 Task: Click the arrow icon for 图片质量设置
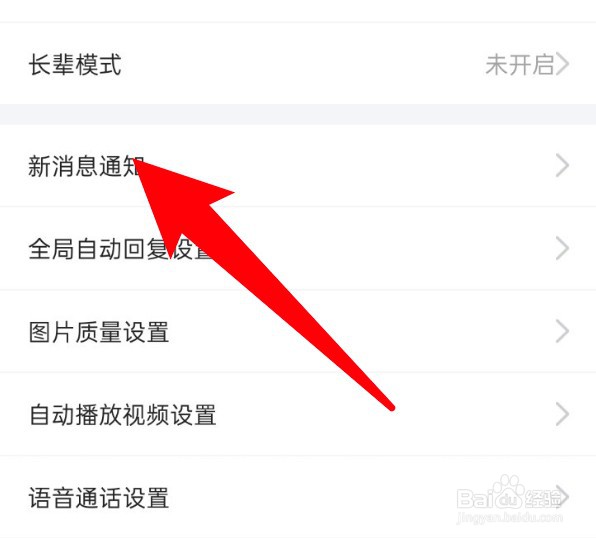click(563, 332)
